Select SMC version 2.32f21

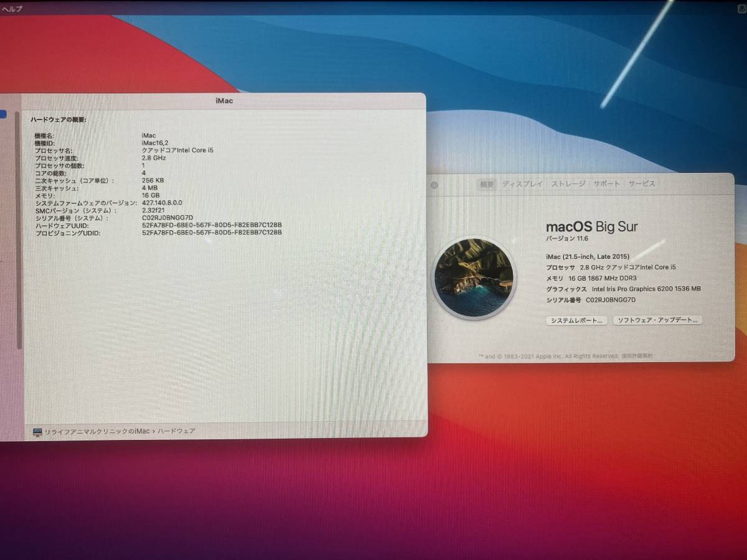pyautogui.click(x=154, y=210)
